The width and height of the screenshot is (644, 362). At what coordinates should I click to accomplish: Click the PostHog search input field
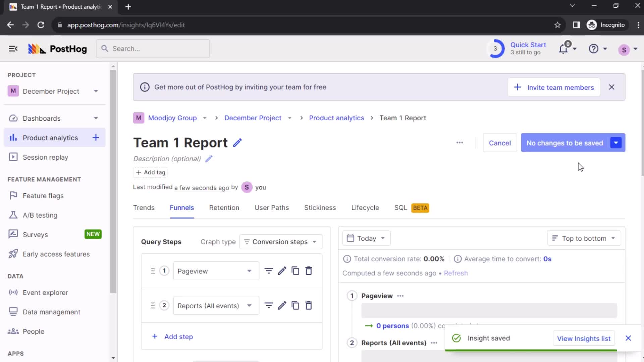[153, 49]
